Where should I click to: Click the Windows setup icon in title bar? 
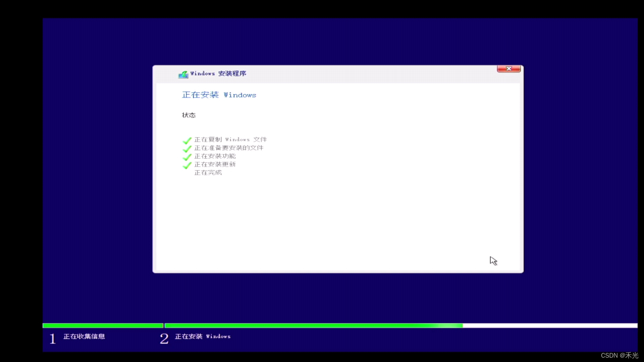[x=183, y=74]
